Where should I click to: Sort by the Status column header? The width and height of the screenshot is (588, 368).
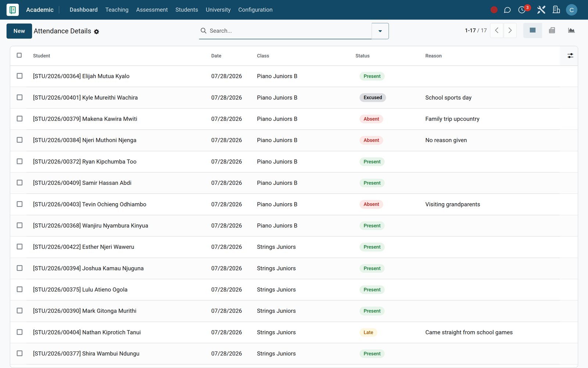pyautogui.click(x=362, y=56)
